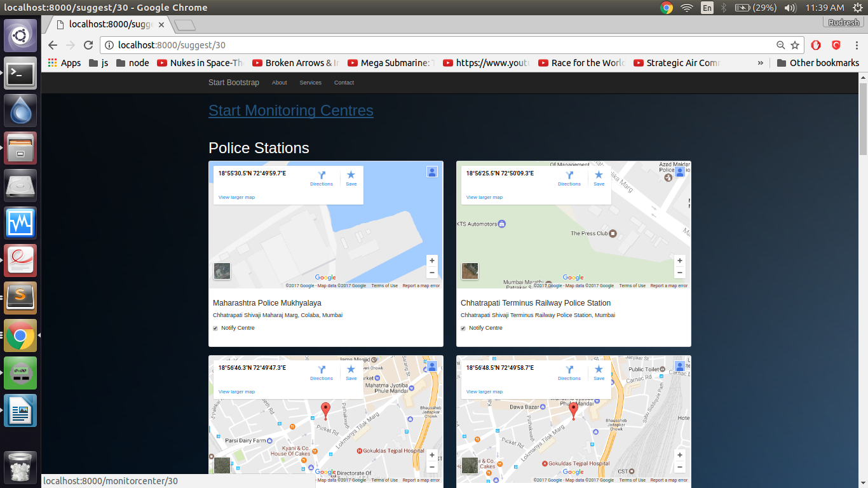Screen dimensions: 868x488
Task: Open Services in the navbar
Action: point(311,83)
